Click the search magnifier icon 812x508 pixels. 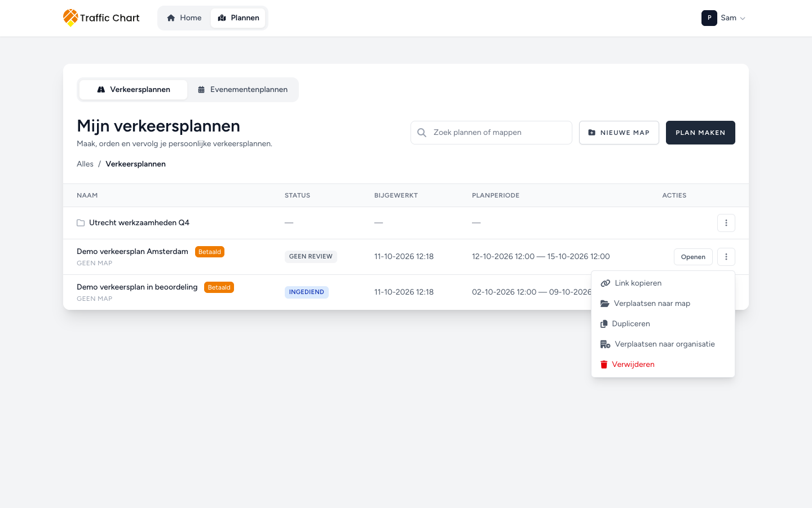click(422, 133)
